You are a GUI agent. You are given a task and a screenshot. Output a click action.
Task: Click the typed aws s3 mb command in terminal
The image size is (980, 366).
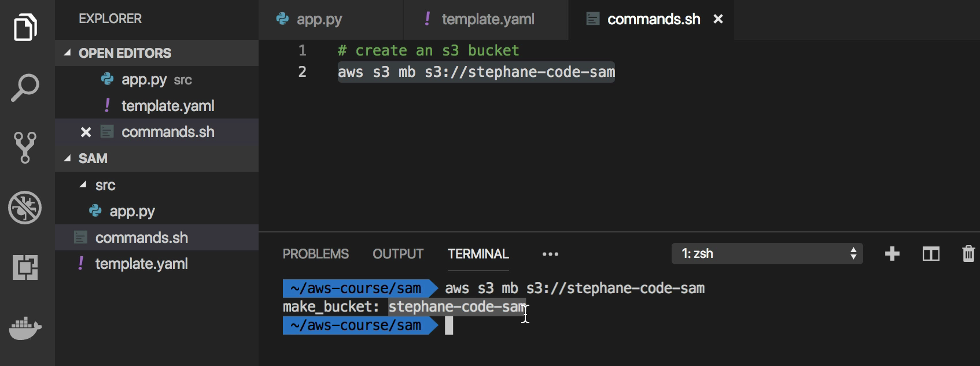pos(575,288)
